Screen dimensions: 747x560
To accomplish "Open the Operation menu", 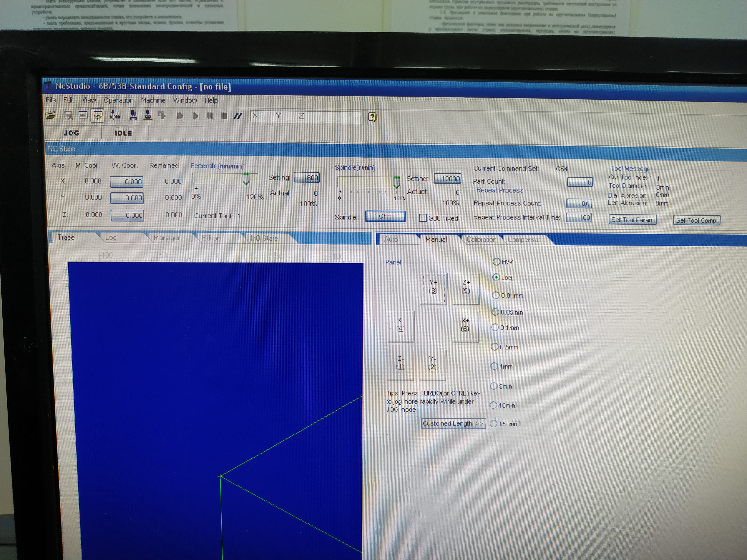I will coord(118,100).
